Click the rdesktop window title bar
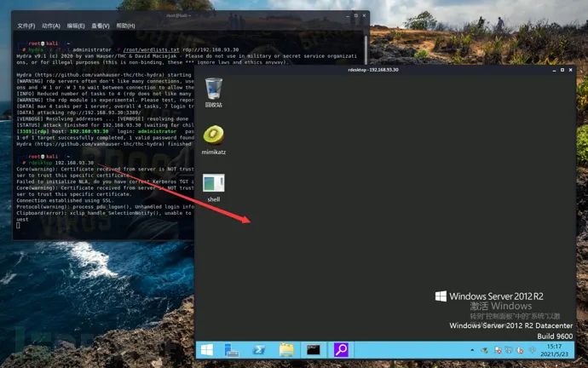The image size is (588, 368). point(373,70)
